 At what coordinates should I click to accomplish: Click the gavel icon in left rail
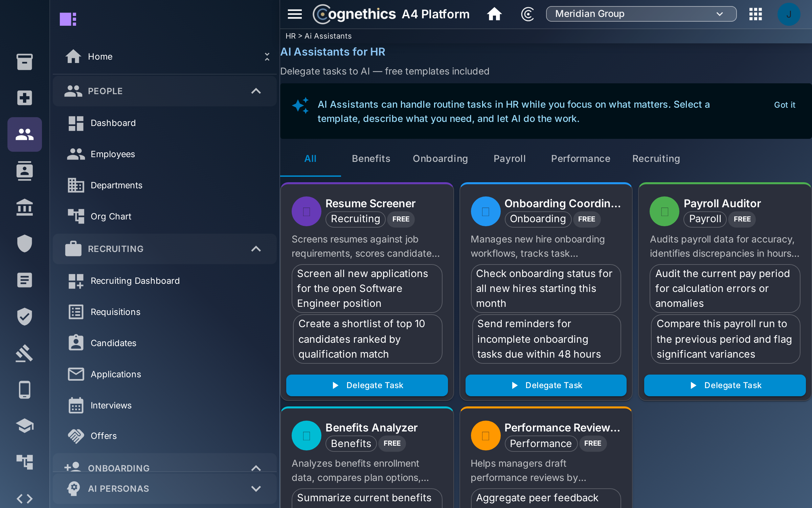[25, 353]
